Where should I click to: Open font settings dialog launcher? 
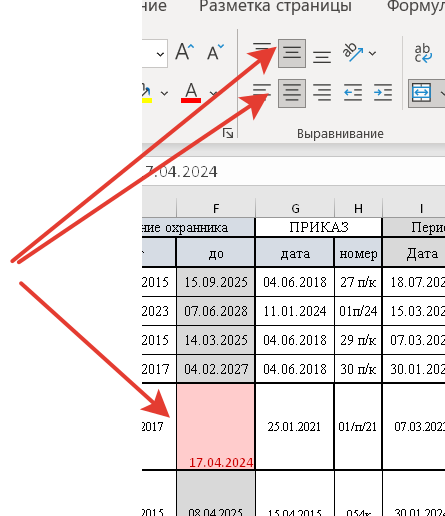(x=228, y=133)
